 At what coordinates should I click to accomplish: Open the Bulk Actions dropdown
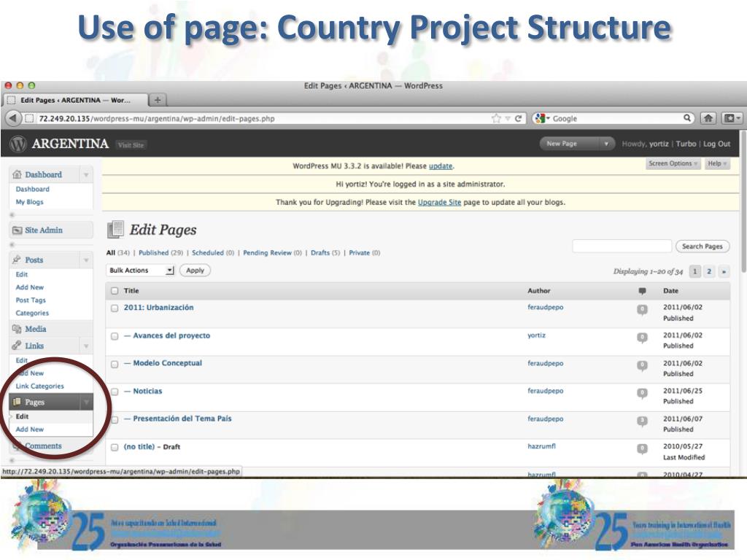pyautogui.click(x=141, y=270)
